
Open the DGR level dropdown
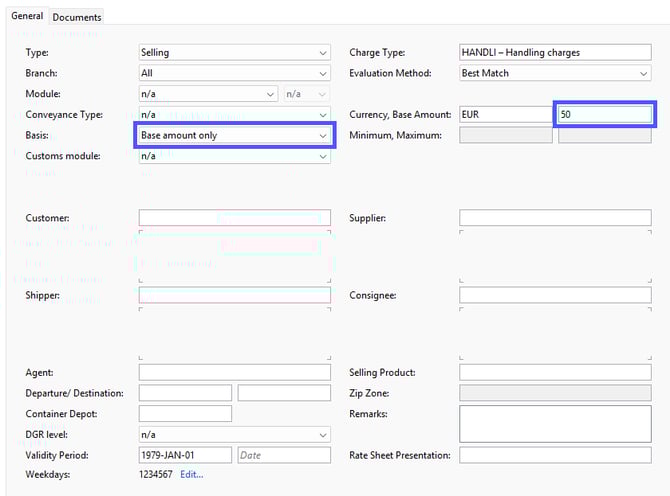[234, 435]
